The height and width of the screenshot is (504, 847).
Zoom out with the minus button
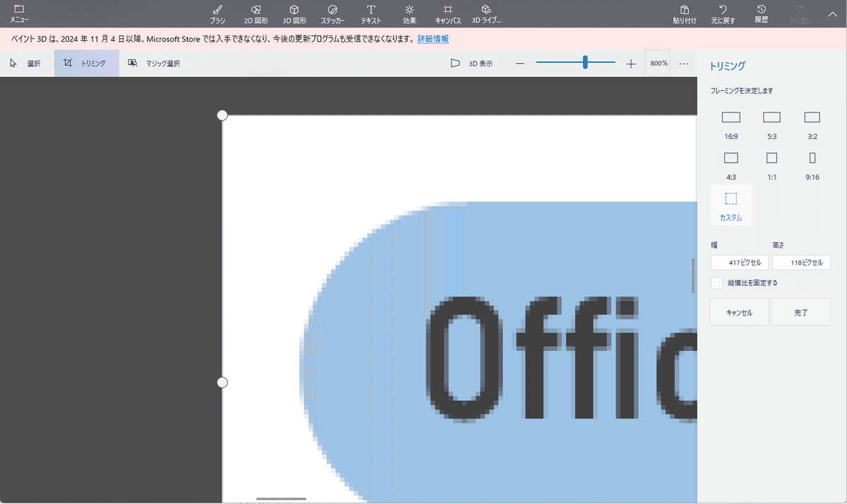(520, 64)
